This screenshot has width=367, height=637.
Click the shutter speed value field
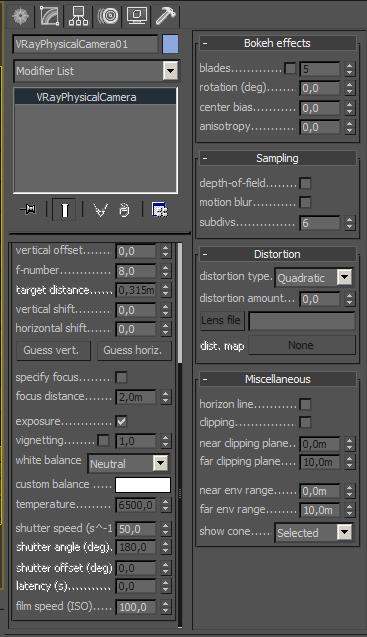click(x=136, y=529)
